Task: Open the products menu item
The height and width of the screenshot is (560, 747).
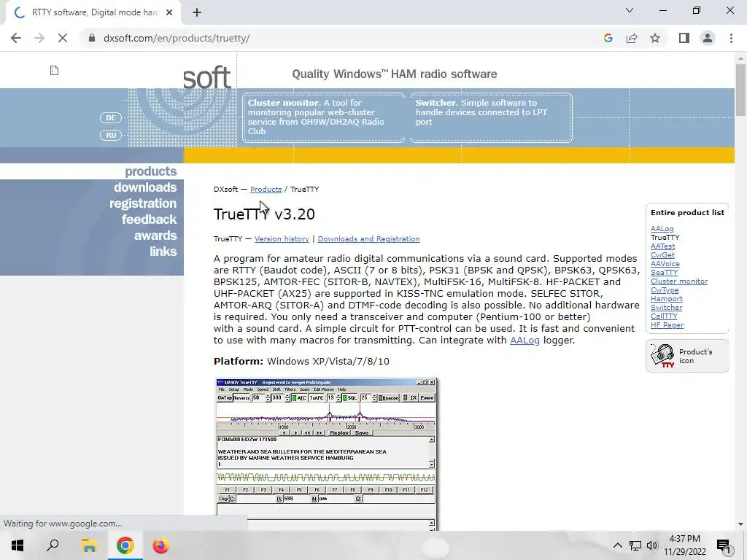Action: 150,171
